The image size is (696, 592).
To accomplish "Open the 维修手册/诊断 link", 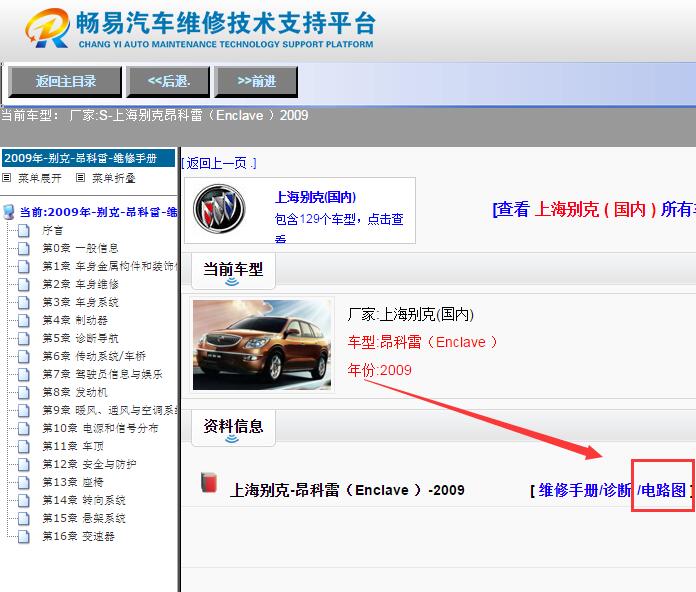I will [x=585, y=490].
